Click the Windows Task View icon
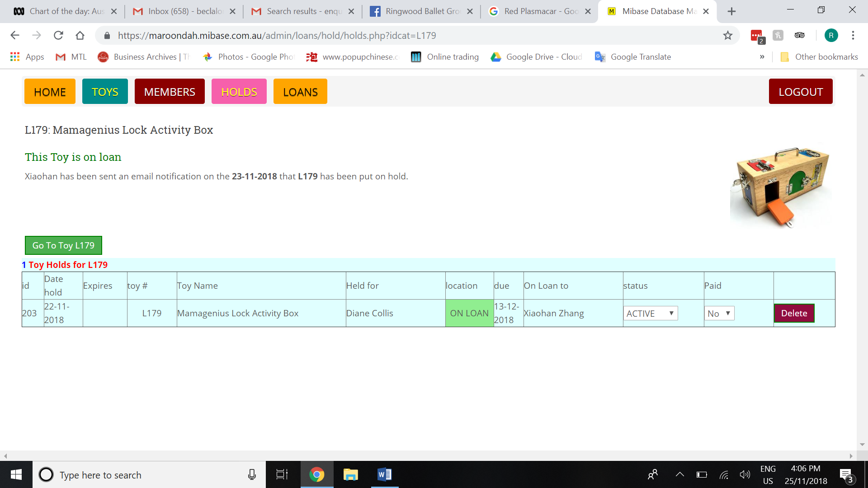The width and height of the screenshot is (868, 488). pos(282,474)
